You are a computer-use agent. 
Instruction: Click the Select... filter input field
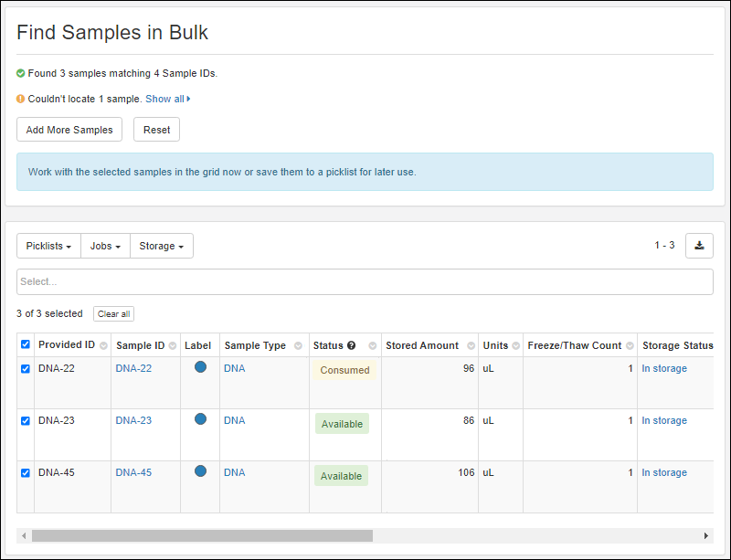point(365,282)
